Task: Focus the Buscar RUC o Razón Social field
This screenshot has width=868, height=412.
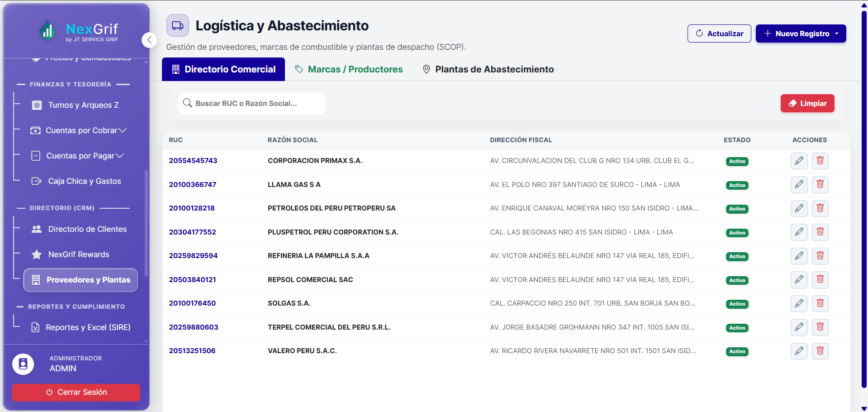Action: [251, 103]
